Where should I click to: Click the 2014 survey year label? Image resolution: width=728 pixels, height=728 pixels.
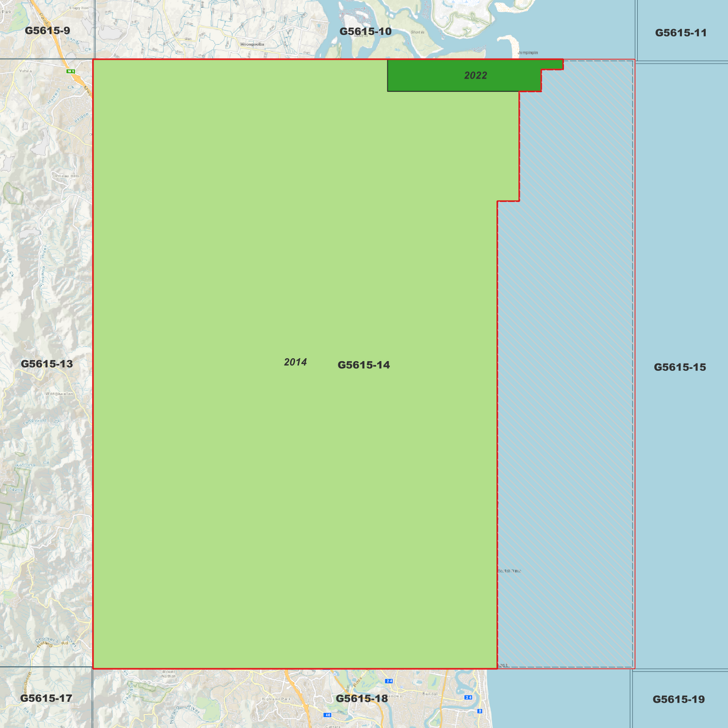coord(296,362)
